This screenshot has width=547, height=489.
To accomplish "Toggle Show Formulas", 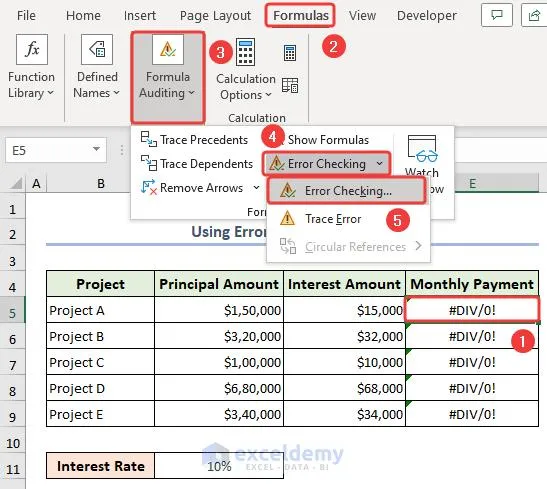I will [327, 140].
